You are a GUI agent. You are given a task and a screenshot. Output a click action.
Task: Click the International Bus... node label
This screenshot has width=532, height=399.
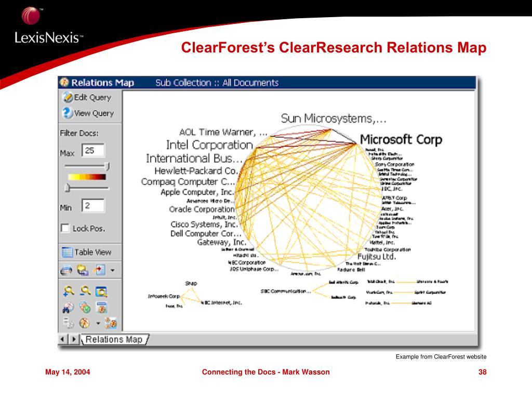[194, 158]
